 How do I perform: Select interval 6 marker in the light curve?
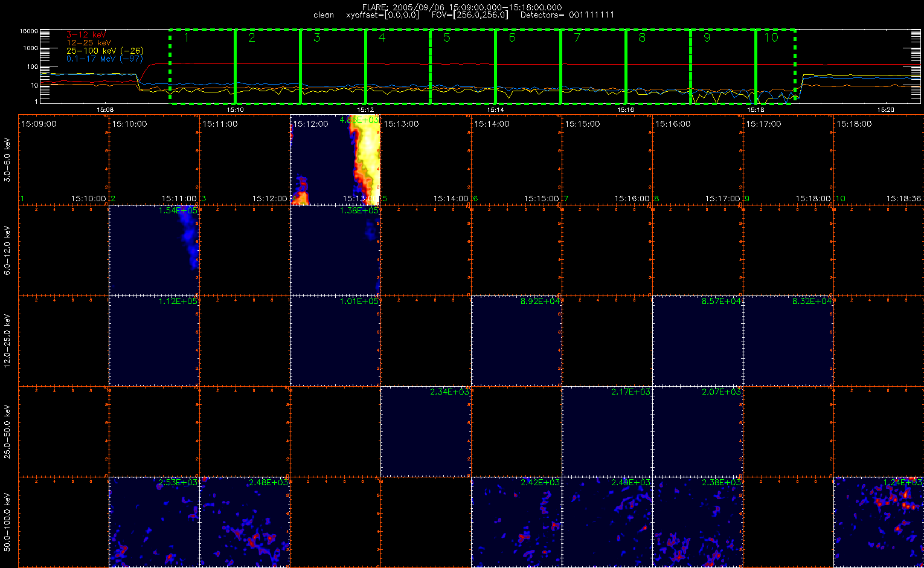(512, 37)
